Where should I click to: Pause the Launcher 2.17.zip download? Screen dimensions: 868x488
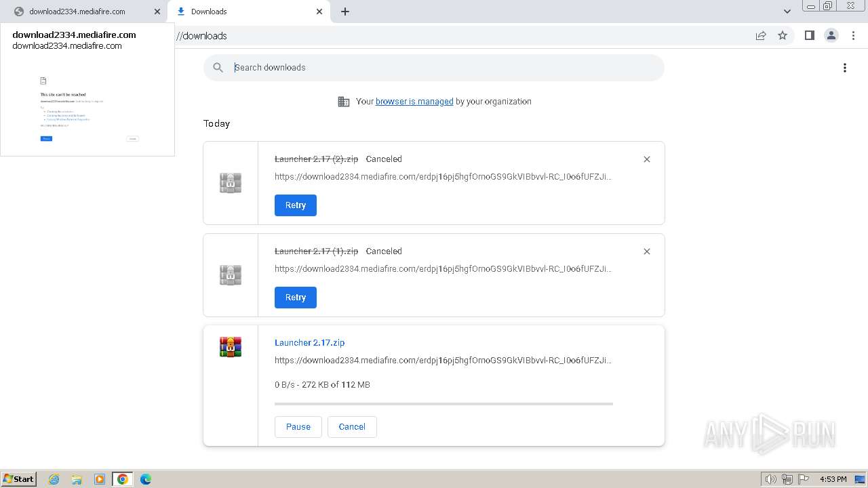pos(298,427)
